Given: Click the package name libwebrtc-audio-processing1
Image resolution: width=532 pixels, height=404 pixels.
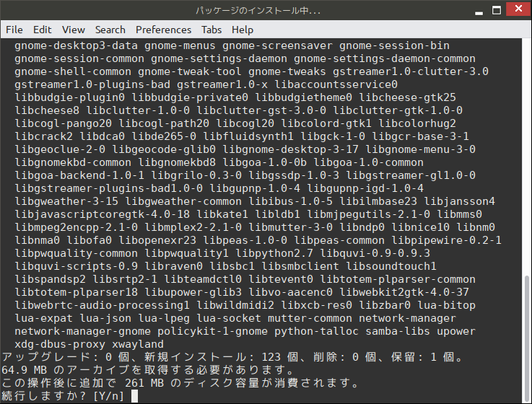Looking at the screenshot, I should (102, 305).
